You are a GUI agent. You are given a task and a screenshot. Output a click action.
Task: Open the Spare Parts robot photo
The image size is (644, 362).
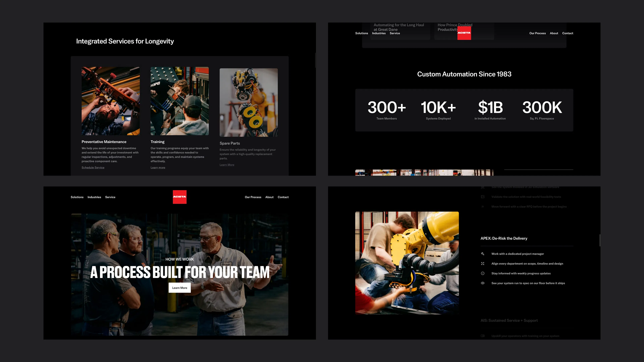[249, 102]
